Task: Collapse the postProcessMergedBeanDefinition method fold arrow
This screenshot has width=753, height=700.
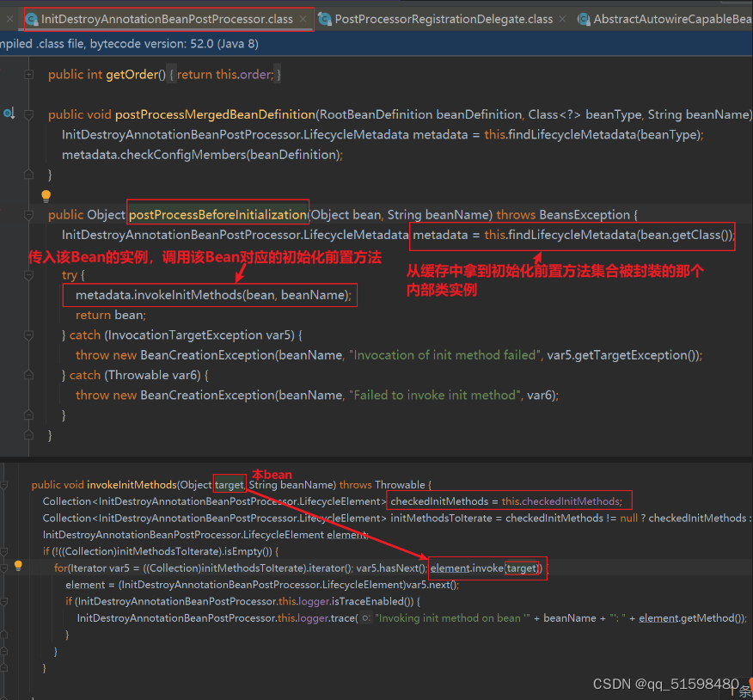Action: pos(28,114)
